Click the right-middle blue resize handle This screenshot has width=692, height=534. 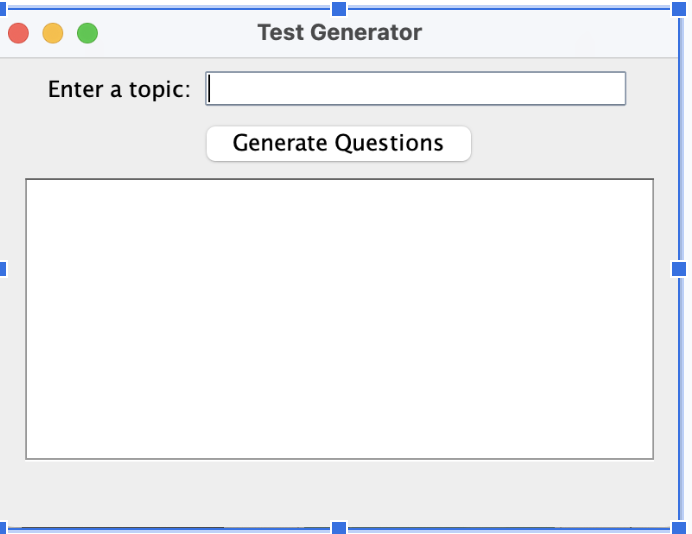[x=680, y=268]
